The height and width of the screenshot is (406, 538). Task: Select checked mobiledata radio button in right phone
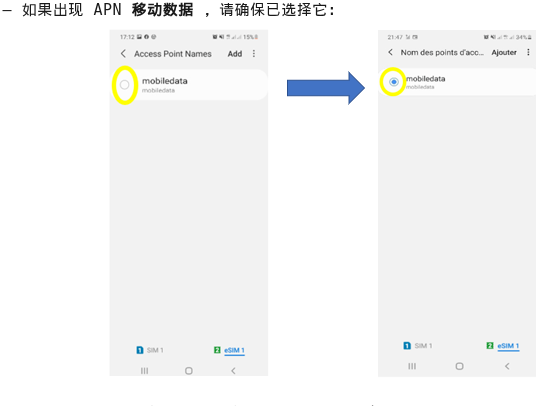[394, 82]
